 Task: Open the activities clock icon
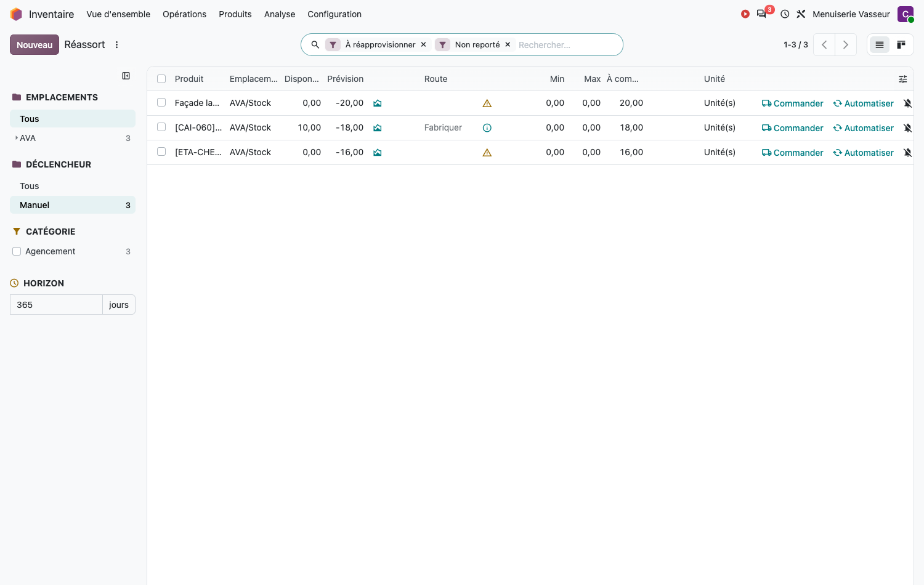point(785,14)
